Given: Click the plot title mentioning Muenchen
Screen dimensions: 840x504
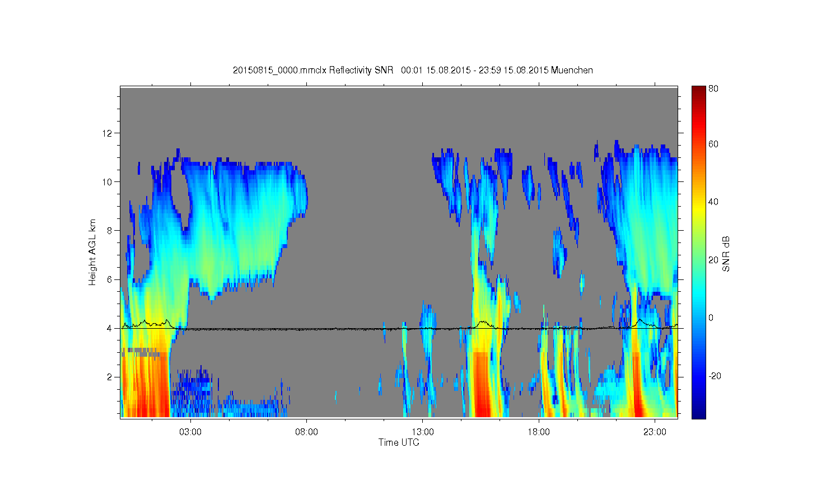Looking at the screenshot, I should [413, 70].
